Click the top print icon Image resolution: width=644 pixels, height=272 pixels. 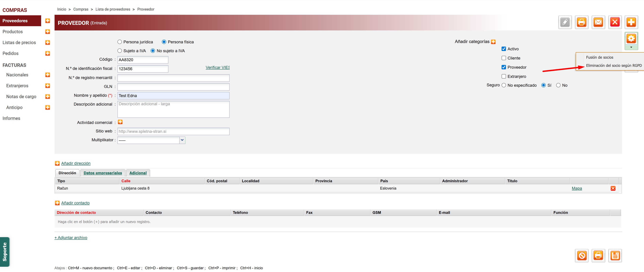[581, 22]
